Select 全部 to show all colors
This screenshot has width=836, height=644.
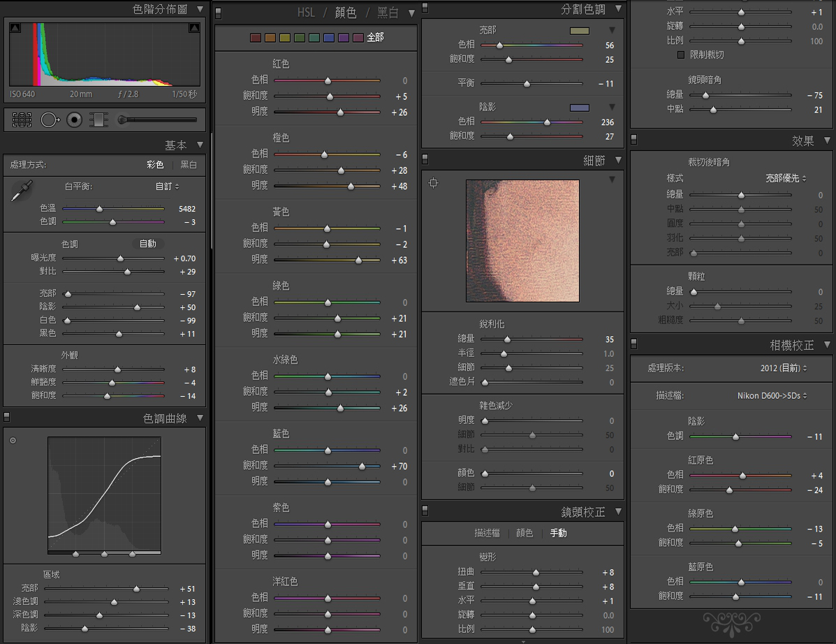(375, 37)
